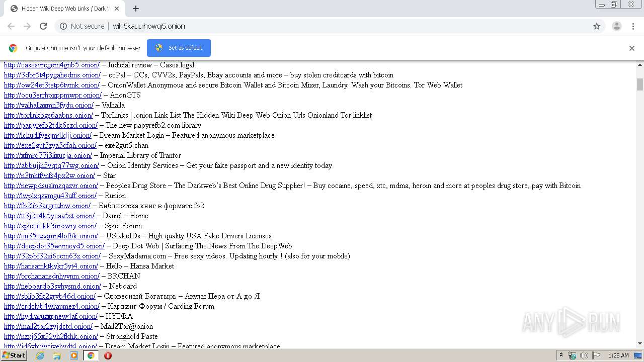Click the browser forward arrow

coord(27,26)
